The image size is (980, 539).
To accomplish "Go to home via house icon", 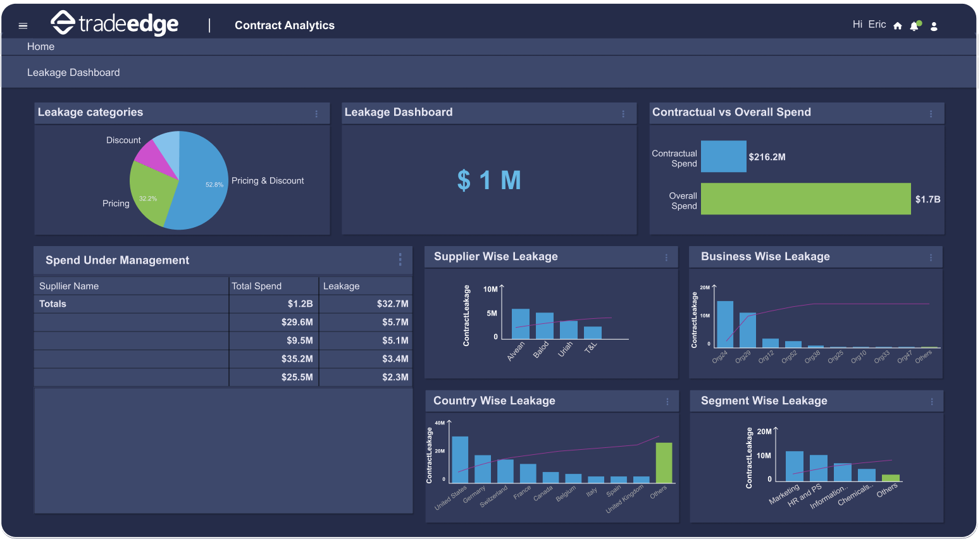I will (897, 26).
